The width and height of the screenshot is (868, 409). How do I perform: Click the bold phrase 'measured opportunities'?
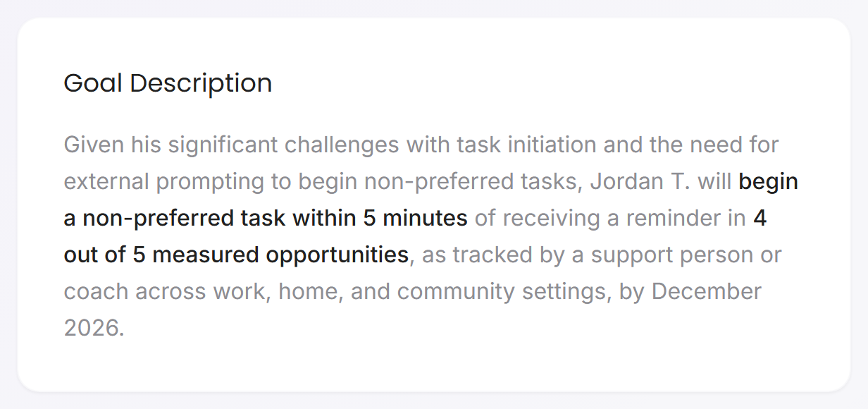[x=280, y=255]
